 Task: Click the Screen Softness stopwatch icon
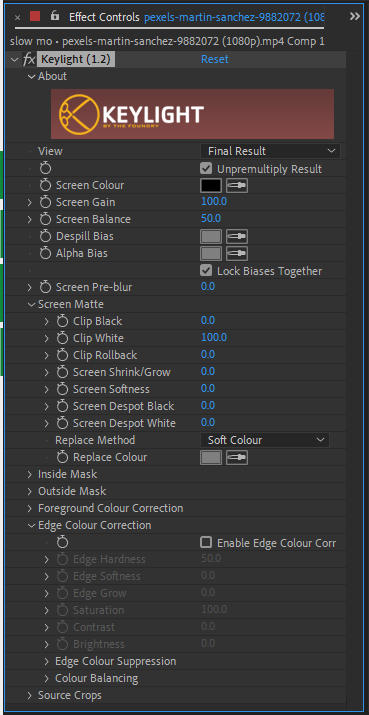(x=62, y=389)
